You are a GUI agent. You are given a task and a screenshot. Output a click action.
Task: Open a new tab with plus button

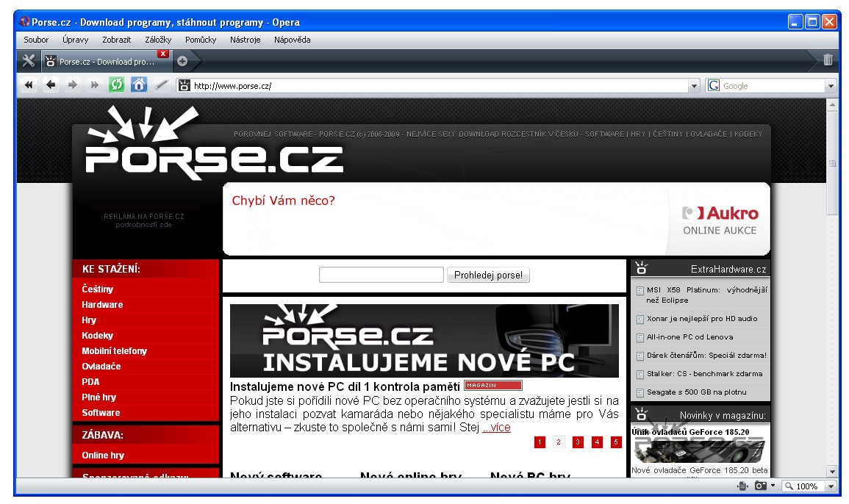coord(182,61)
